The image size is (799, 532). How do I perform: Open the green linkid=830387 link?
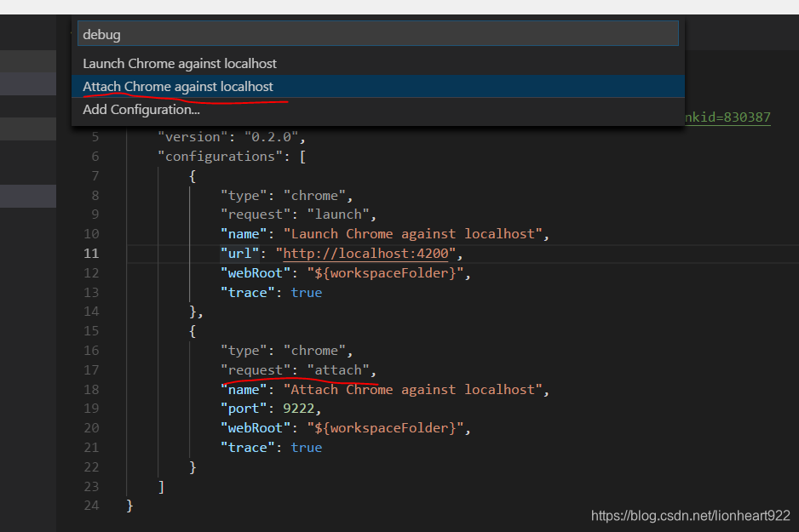727,117
